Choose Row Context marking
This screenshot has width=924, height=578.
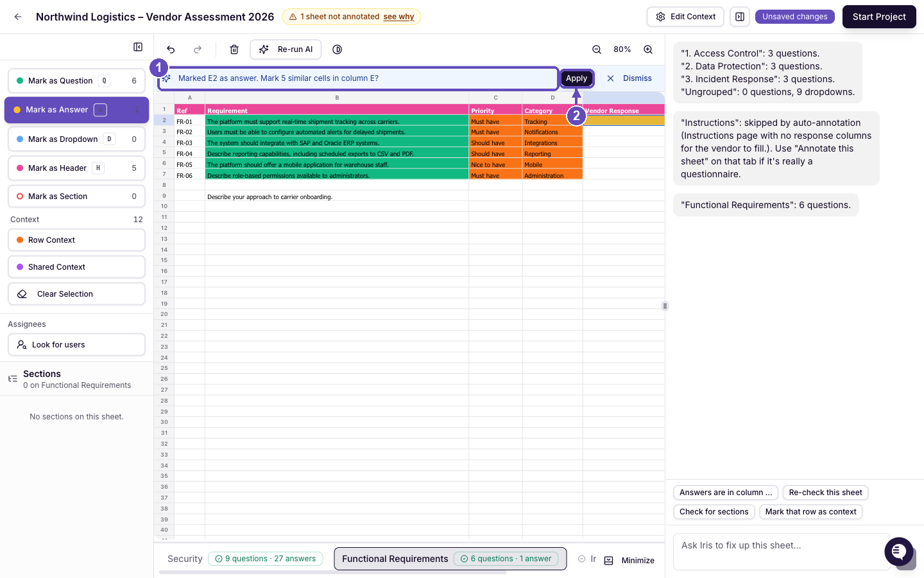coord(76,240)
